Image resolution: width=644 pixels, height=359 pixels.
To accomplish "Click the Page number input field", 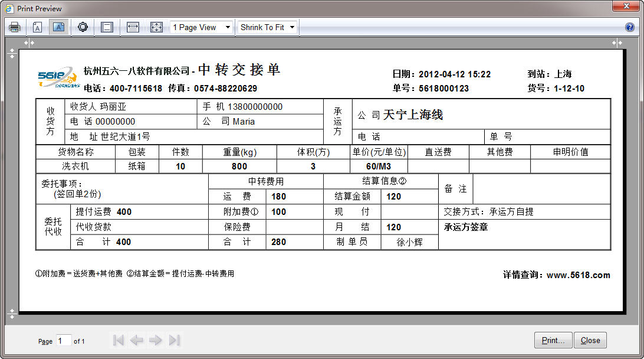I will tap(64, 340).
